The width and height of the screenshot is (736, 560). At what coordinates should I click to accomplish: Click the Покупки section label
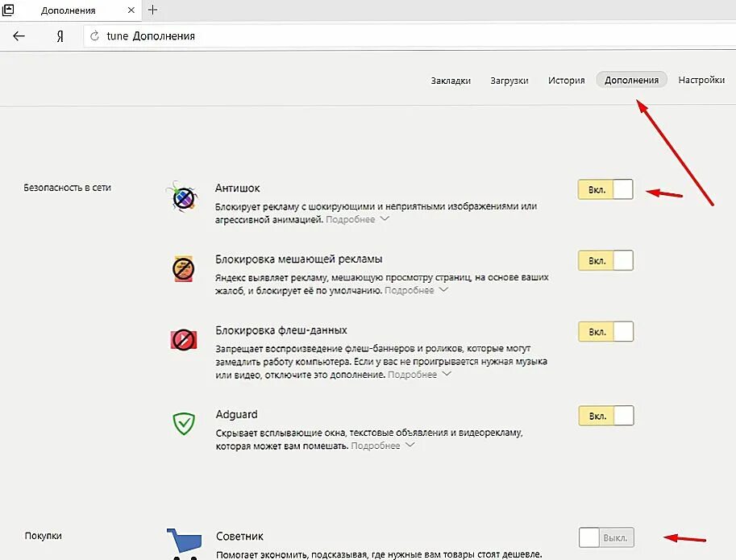click(x=44, y=536)
